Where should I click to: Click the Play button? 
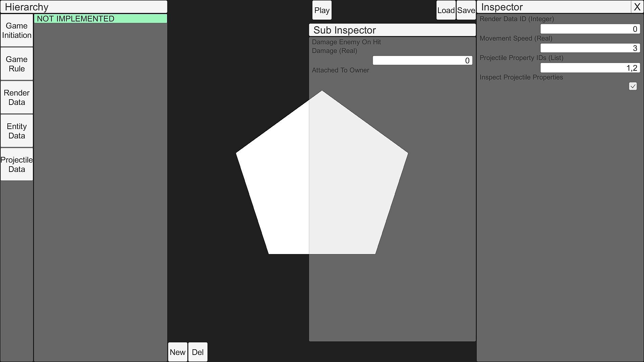[322, 10]
